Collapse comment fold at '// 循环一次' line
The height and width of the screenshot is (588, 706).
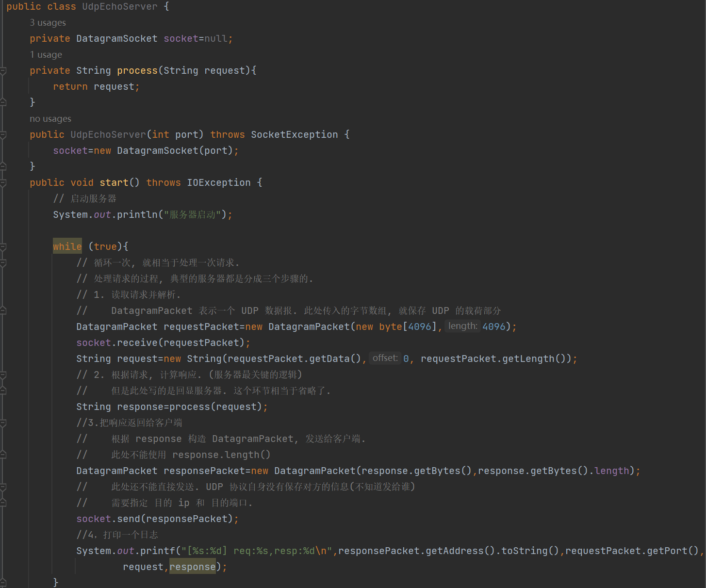pos(3,263)
